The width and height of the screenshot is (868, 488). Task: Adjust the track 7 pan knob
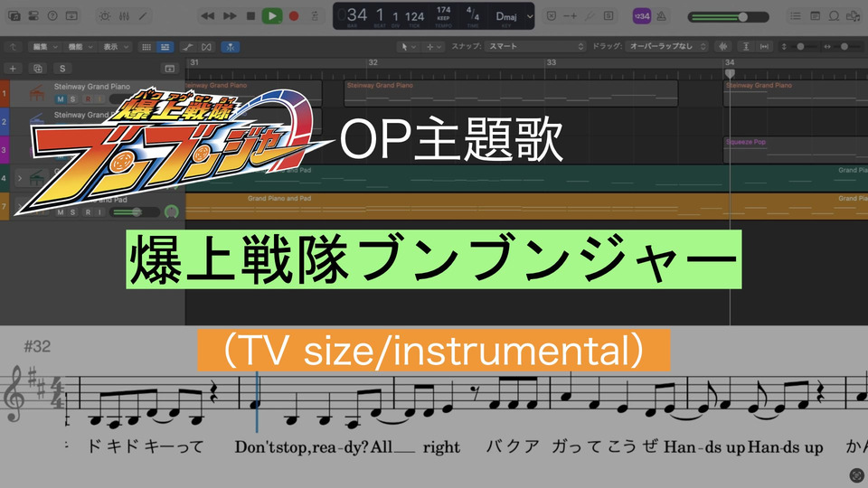172,211
